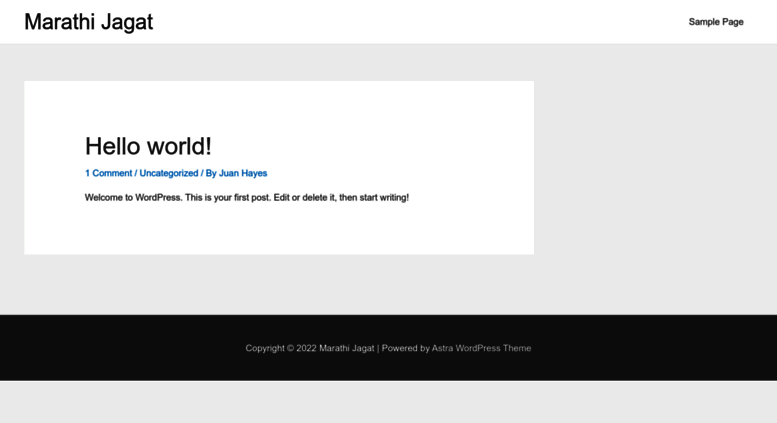Viewport: 777px width, 423px height.
Task: Open the Sample Page menu item
Action: click(x=716, y=22)
